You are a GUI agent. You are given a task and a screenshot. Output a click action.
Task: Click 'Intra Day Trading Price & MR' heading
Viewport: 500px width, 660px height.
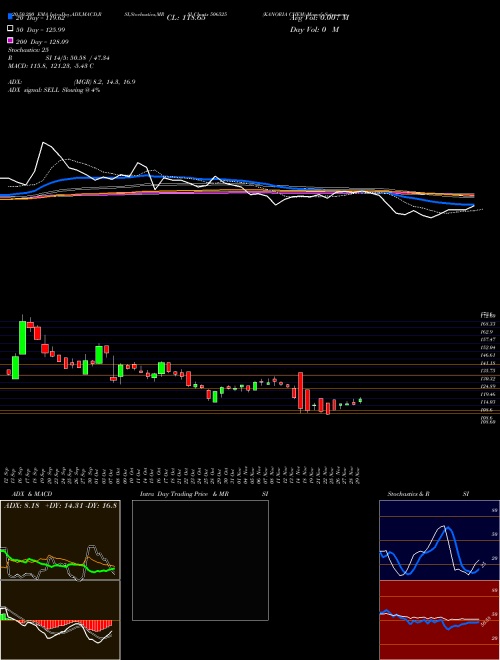click(x=185, y=494)
